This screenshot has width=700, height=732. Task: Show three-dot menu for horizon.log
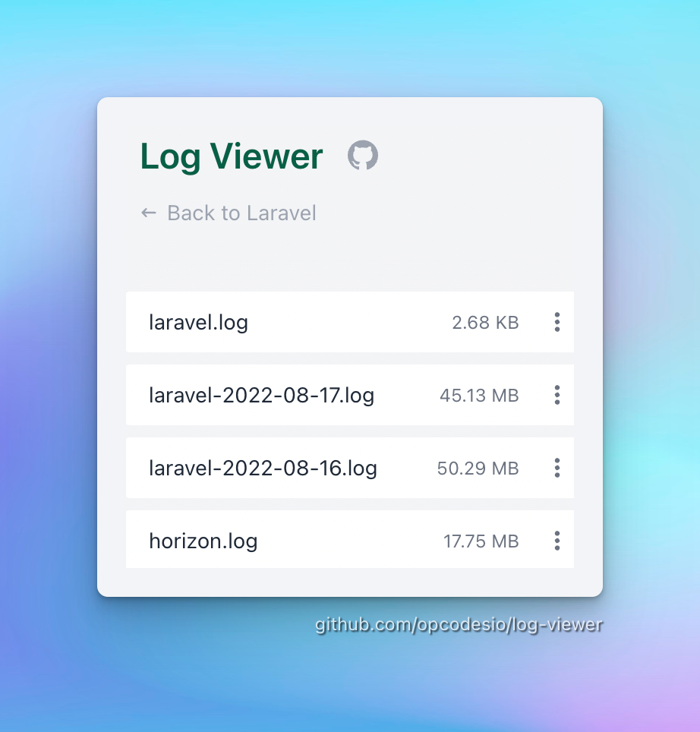[557, 541]
